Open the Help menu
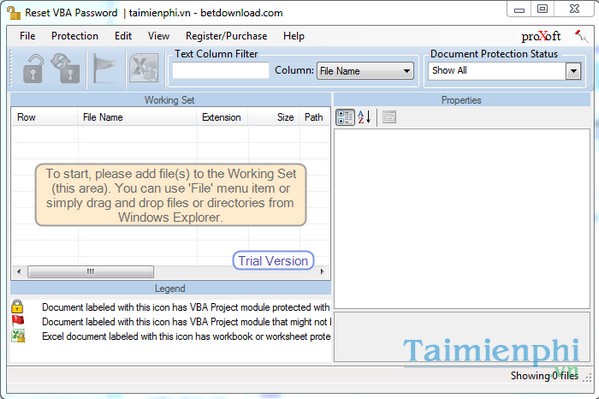599x399 pixels. [294, 36]
